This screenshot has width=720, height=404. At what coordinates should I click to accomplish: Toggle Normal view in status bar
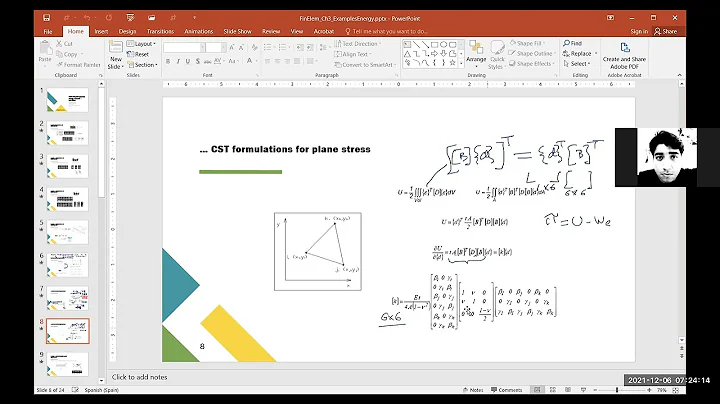click(x=537, y=390)
